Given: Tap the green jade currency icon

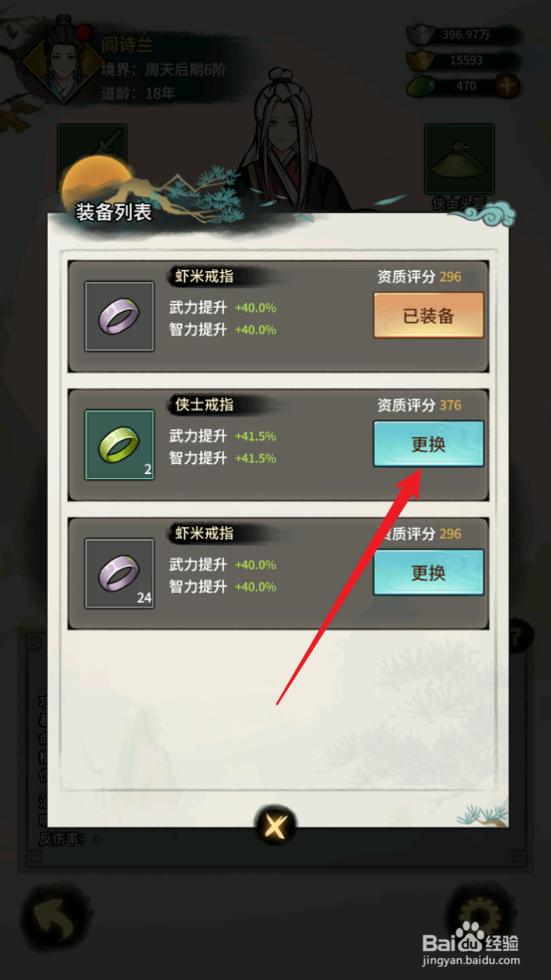Looking at the screenshot, I should tap(420, 87).
